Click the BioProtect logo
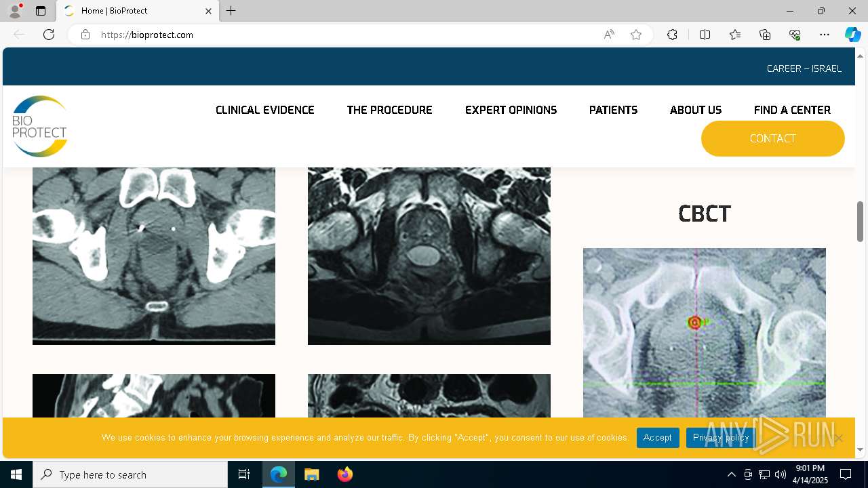Viewport: 868px width, 488px height. [40, 126]
